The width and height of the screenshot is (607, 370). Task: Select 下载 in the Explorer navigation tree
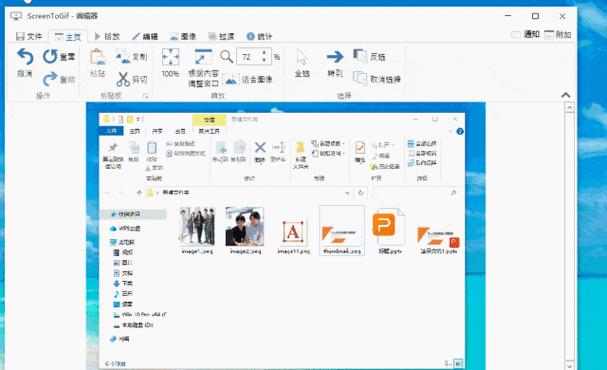(123, 283)
